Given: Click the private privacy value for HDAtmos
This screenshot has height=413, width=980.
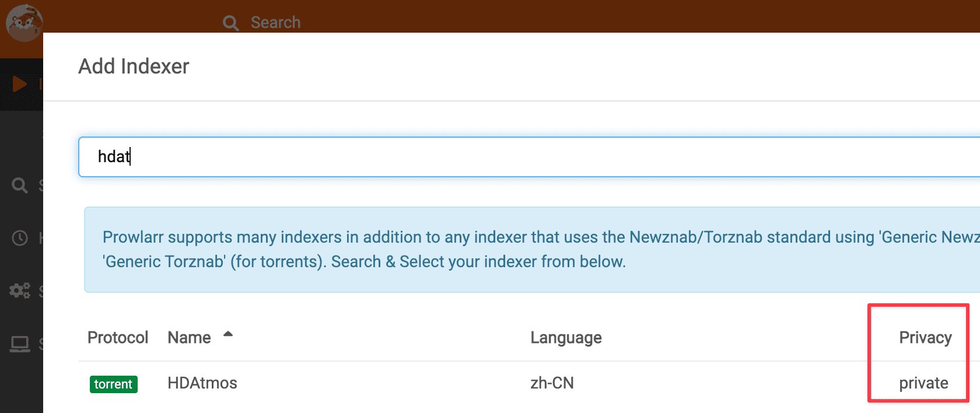Looking at the screenshot, I should tap(923, 383).
